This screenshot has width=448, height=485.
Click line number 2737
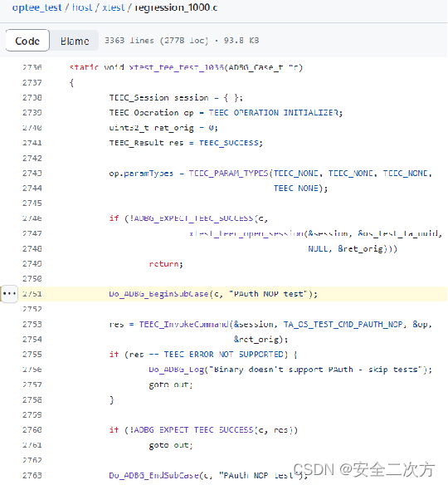click(32, 82)
